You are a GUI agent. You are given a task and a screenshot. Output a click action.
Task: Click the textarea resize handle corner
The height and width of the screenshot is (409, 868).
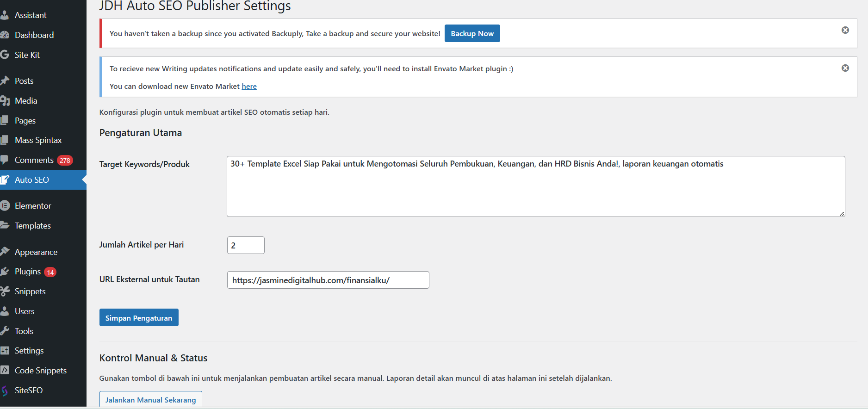point(842,213)
